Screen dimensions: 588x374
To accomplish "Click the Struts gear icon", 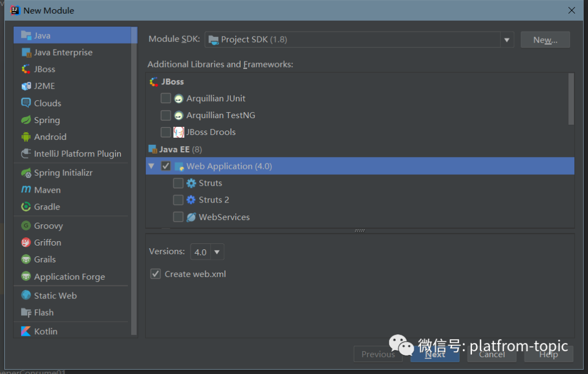I will [191, 183].
